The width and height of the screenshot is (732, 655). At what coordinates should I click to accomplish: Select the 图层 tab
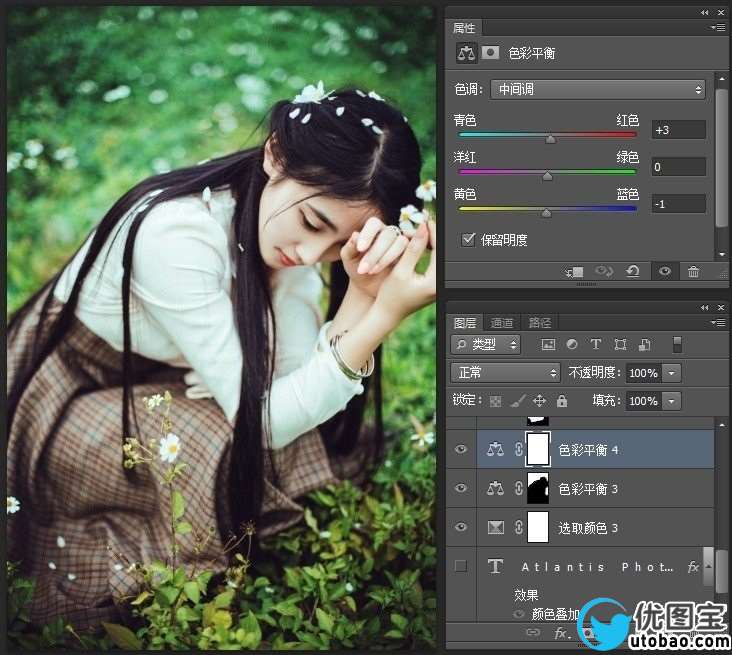[x=465, y=323]
